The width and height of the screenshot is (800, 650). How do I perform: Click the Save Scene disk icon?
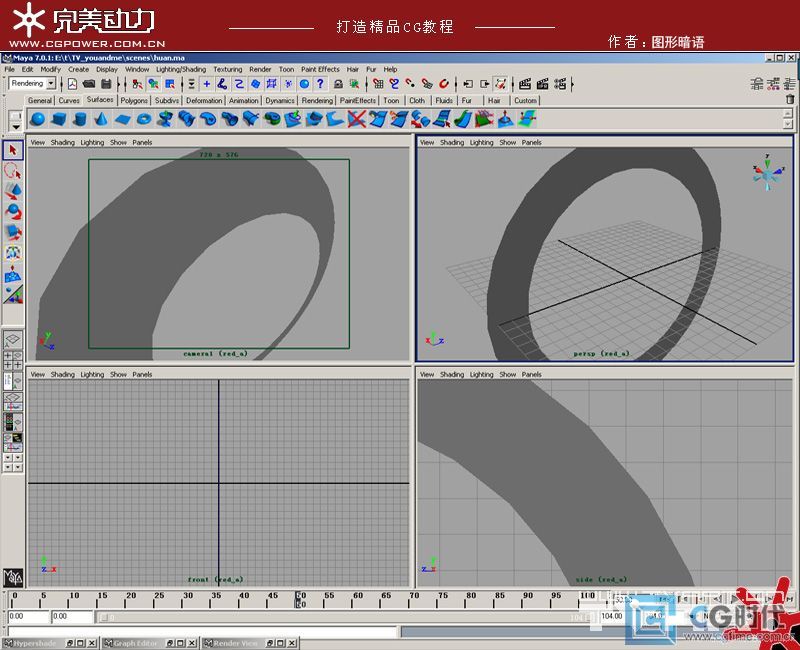106,84
